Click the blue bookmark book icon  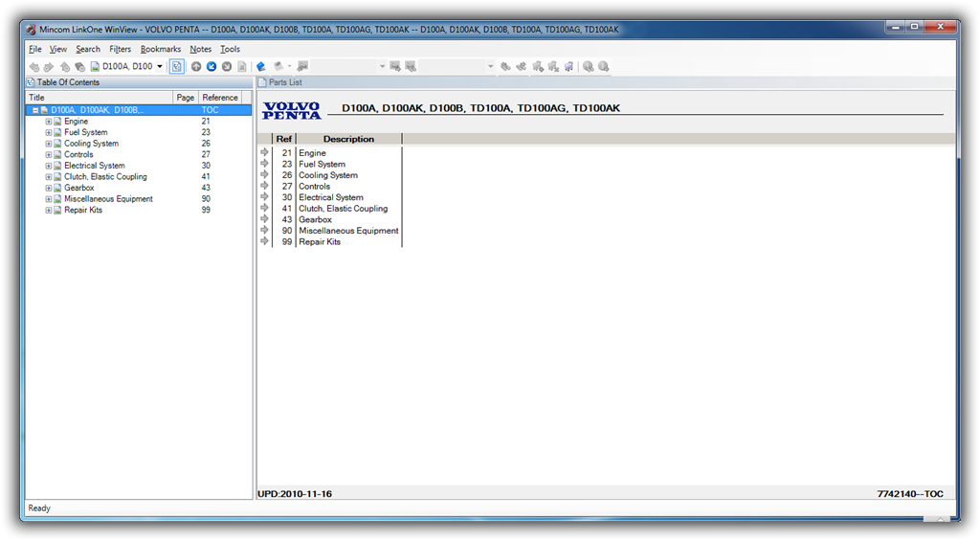pos(261,66)
